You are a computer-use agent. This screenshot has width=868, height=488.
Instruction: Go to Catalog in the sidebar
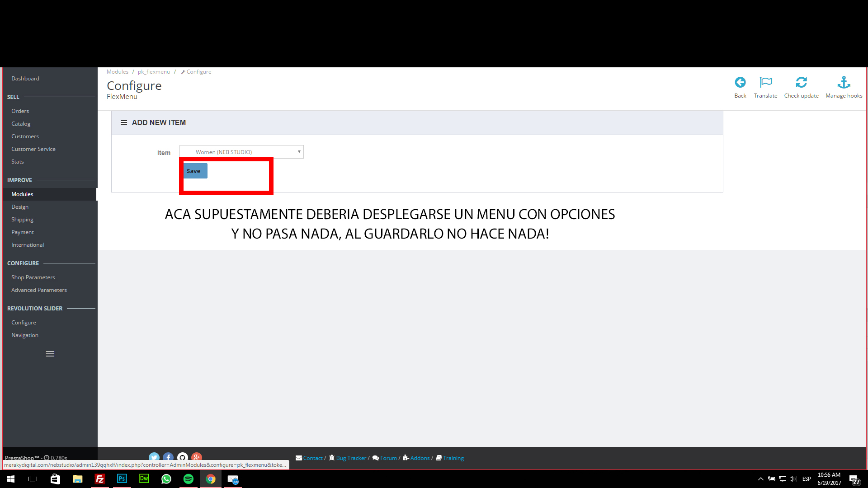(x=21, y=124)
